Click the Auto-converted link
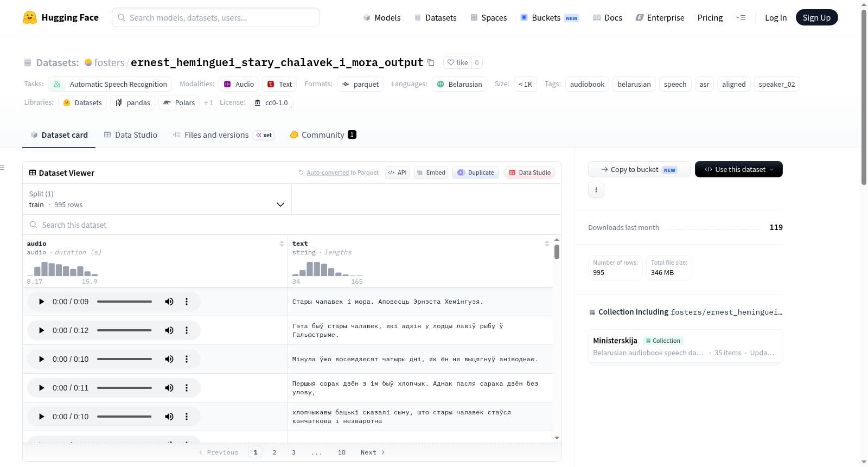 coord(328,172)
